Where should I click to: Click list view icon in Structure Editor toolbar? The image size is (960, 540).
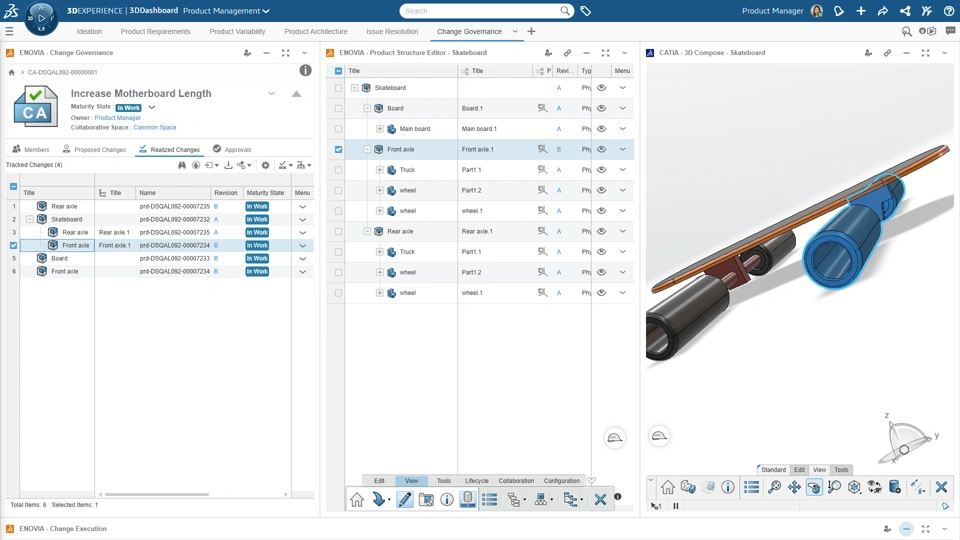coord(490,500)
